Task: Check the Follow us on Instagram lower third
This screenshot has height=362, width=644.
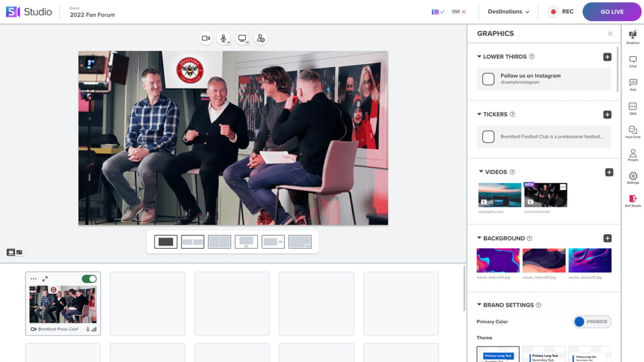Action: [x=488, y=79]
